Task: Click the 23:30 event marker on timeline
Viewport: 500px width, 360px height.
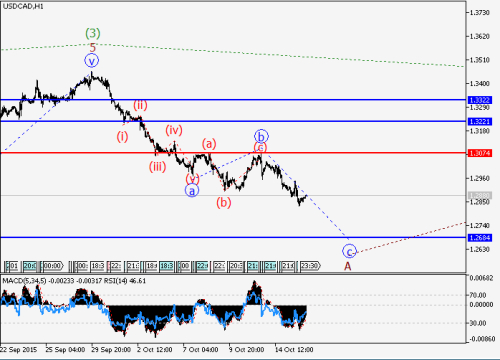Action: point(310,266)
